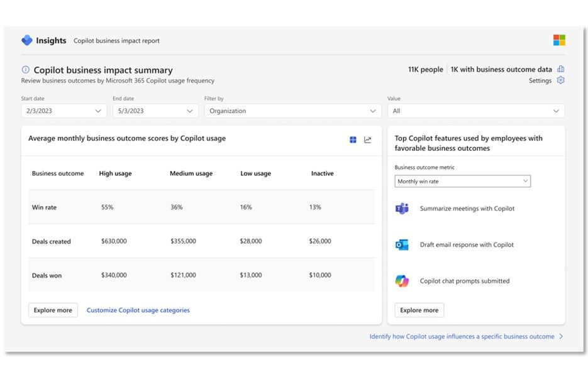Switch to table grid view
Image resolution: width=588 pixels, height=367 pixels.
coord(353,140)
